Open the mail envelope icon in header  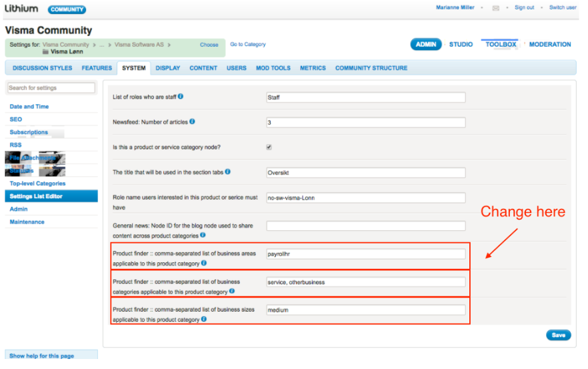tap(495, 8)
